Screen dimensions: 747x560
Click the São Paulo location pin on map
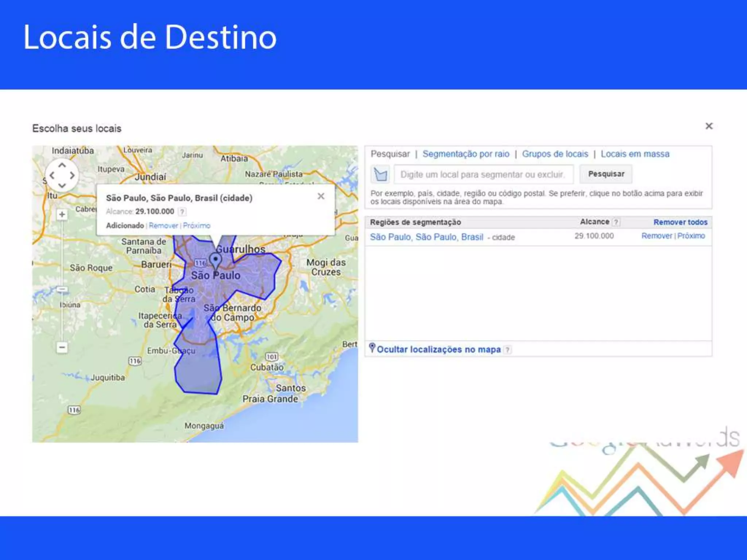[x=216, y=260]
